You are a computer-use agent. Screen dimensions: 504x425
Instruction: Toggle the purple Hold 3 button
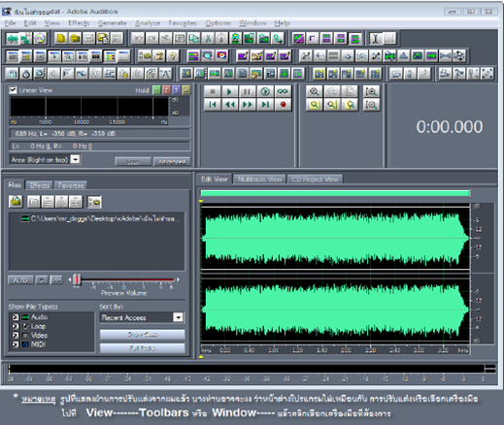176,90
